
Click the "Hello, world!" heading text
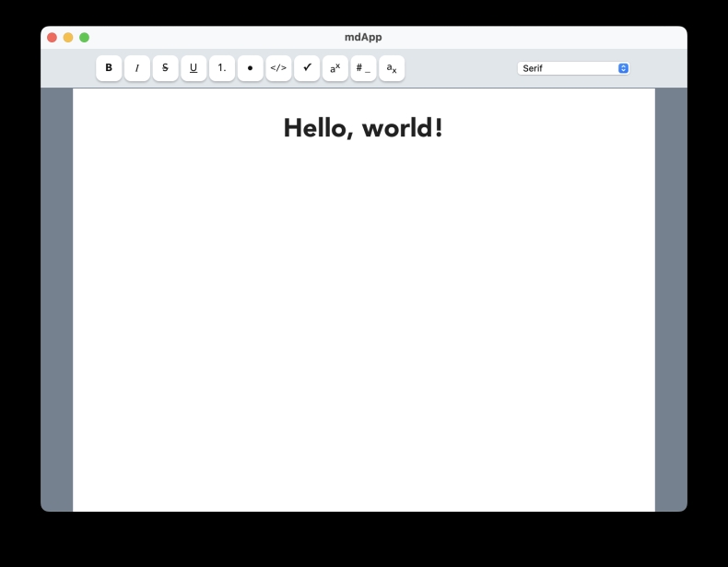[x=363, y=128]
